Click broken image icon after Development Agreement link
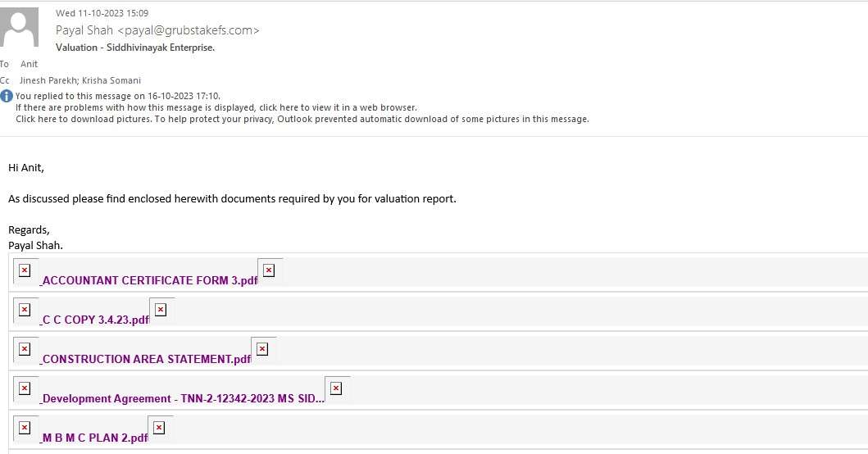 tap(336, 388)
